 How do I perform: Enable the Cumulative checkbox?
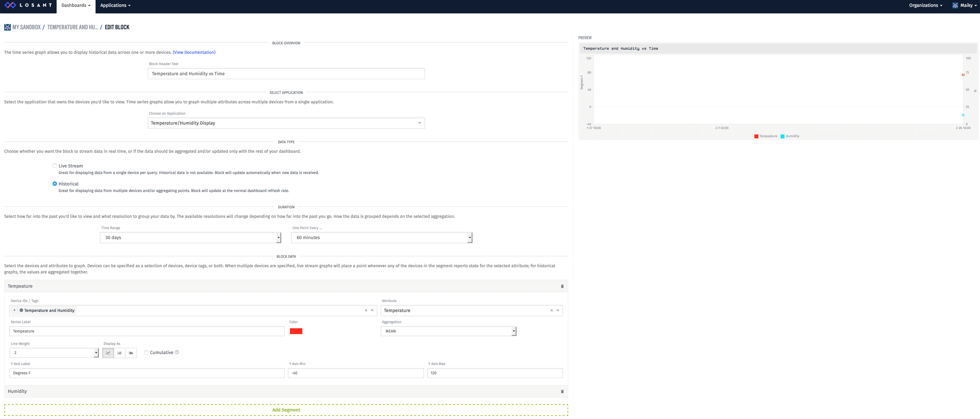point(146,353)
